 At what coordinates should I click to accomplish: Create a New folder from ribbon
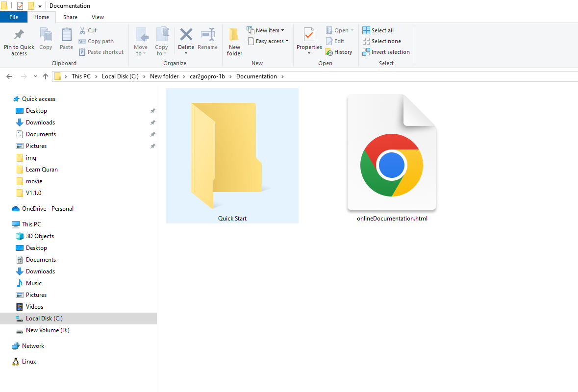tap(234, 42)
